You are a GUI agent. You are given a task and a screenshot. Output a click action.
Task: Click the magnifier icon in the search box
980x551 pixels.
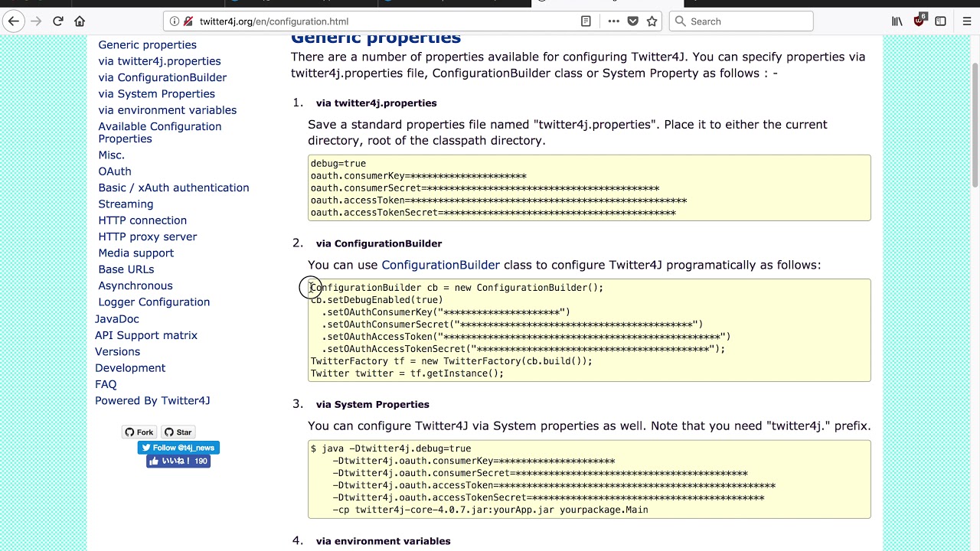coord(679,21)
